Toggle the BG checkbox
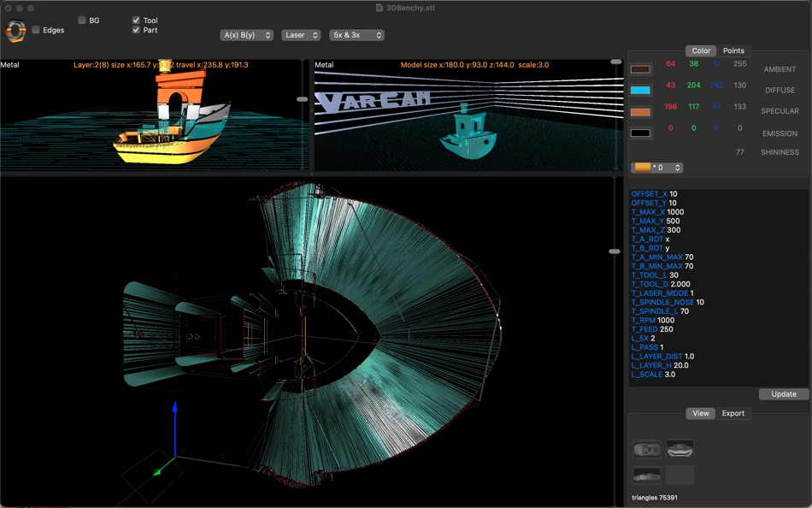Screen dimensions: 812x508 pyautogui.click(x=82, y=21)
